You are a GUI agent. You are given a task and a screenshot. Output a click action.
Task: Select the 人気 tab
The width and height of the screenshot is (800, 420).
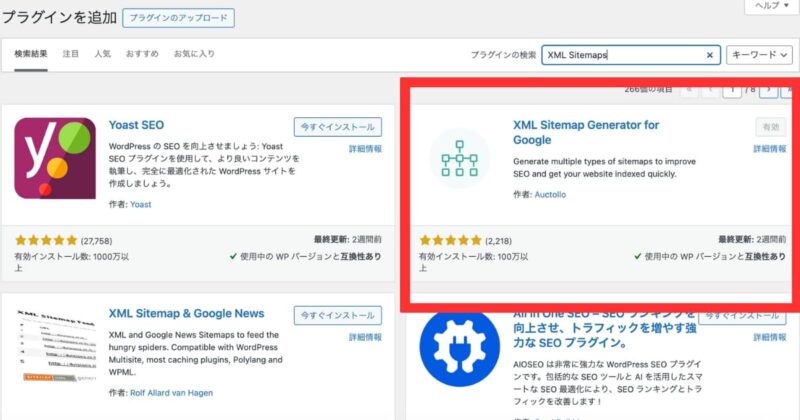103,54
